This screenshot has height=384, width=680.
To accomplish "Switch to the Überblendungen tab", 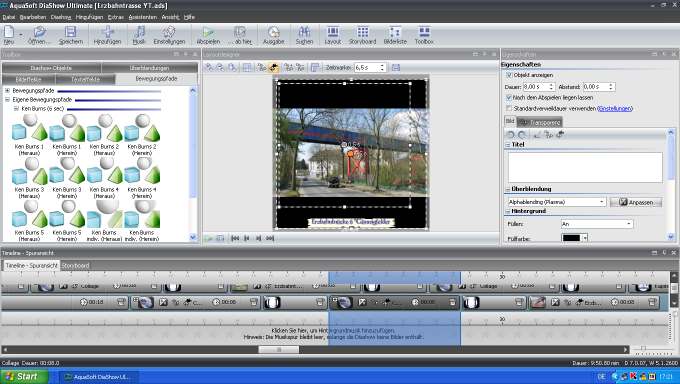I will pyautogui.click(x=149, y=68).
